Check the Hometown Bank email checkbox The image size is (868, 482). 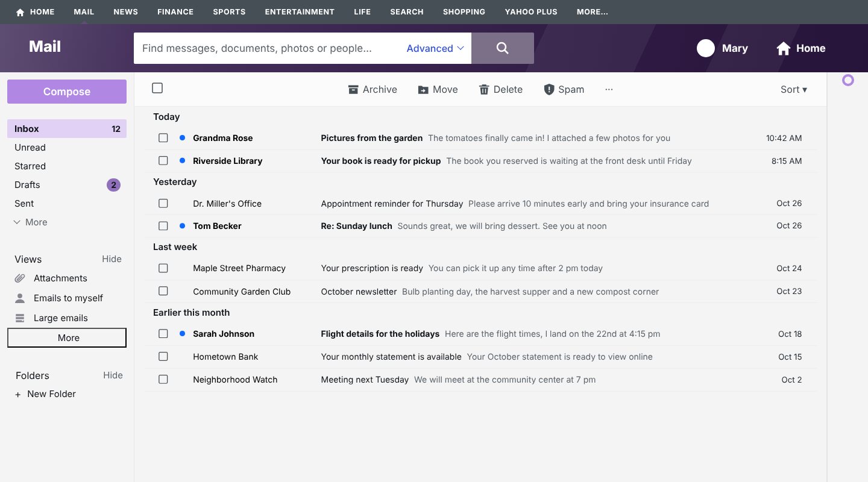(163, 357)
